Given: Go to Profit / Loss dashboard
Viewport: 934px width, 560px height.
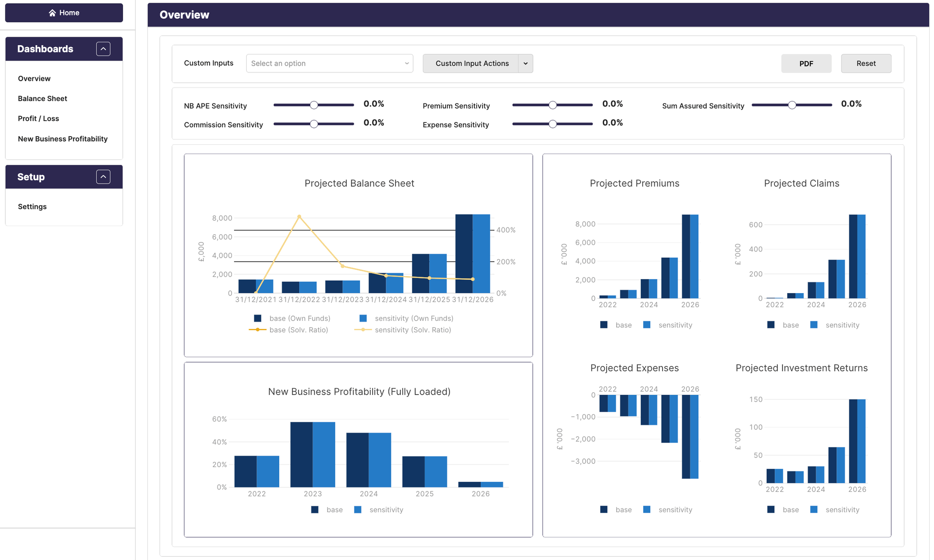Looking at the screenshot, I should pos(38,119).
